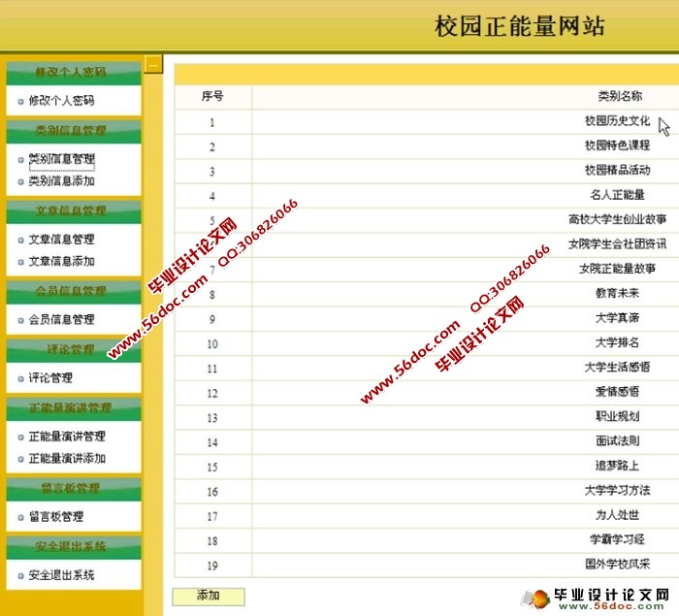Select the 爱情感悟 category row

[x=427, y=393]
